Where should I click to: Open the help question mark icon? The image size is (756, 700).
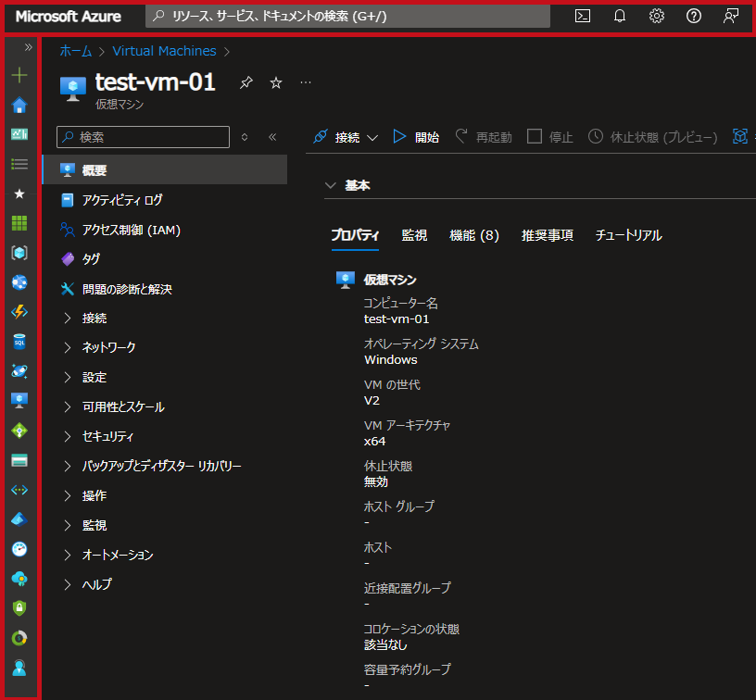tap(694, 16)
